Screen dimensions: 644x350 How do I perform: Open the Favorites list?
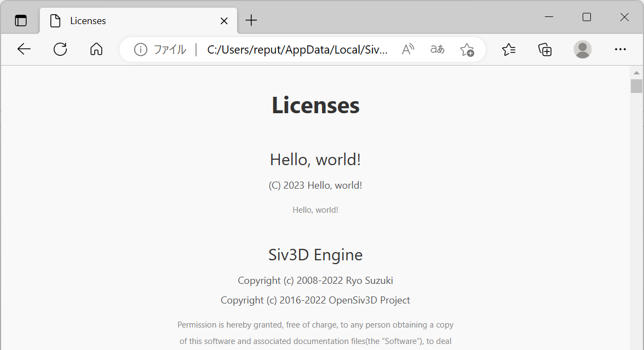click(x=508, y=50)
